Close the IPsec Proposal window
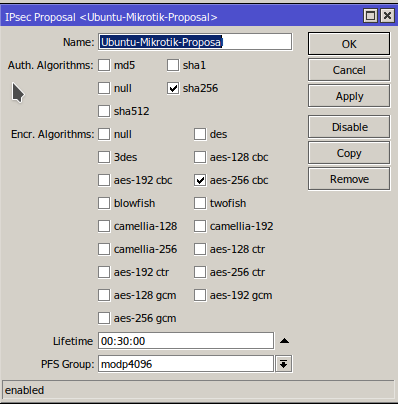The width and height of the screenshot is (398, 405). [387, 16]
